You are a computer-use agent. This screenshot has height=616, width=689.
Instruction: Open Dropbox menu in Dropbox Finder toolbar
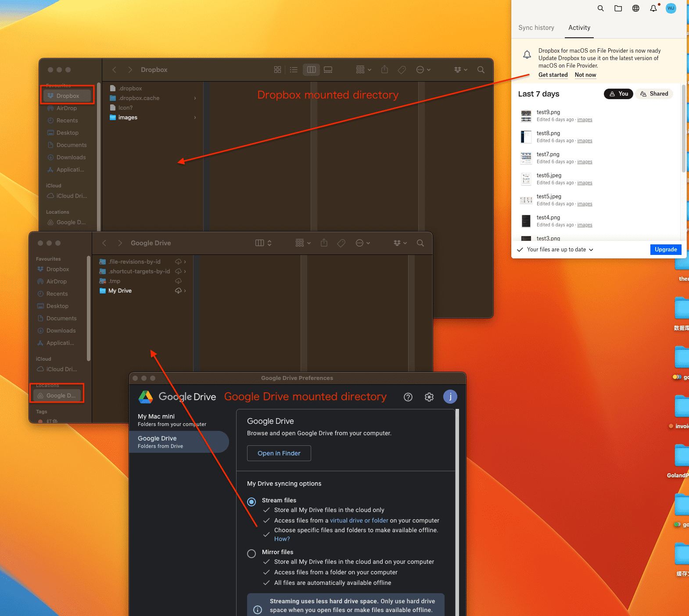460,70
